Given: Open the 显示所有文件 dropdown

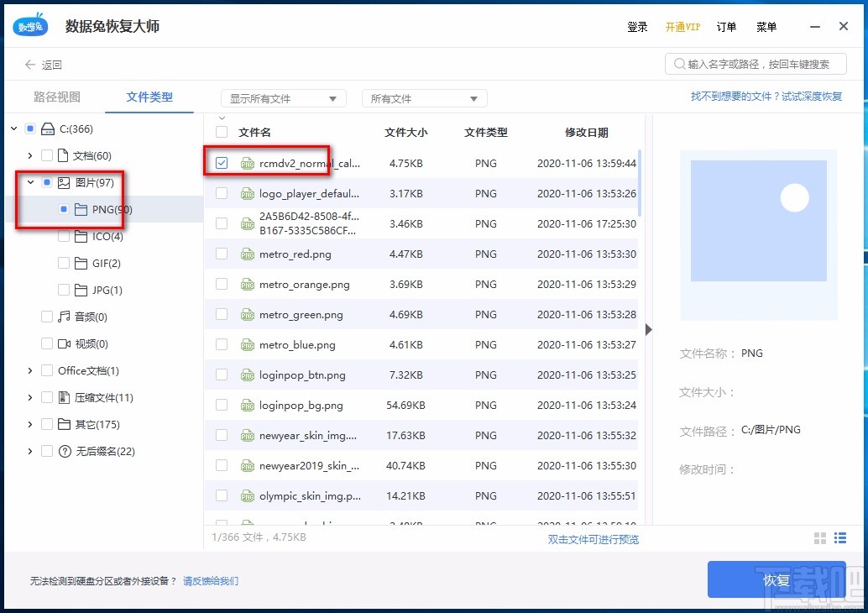Looking at the screenshot, I should (x=283, y=97).
